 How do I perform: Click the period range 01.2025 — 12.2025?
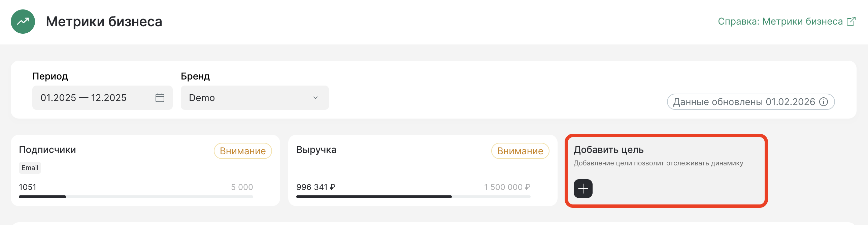(84, 98)
